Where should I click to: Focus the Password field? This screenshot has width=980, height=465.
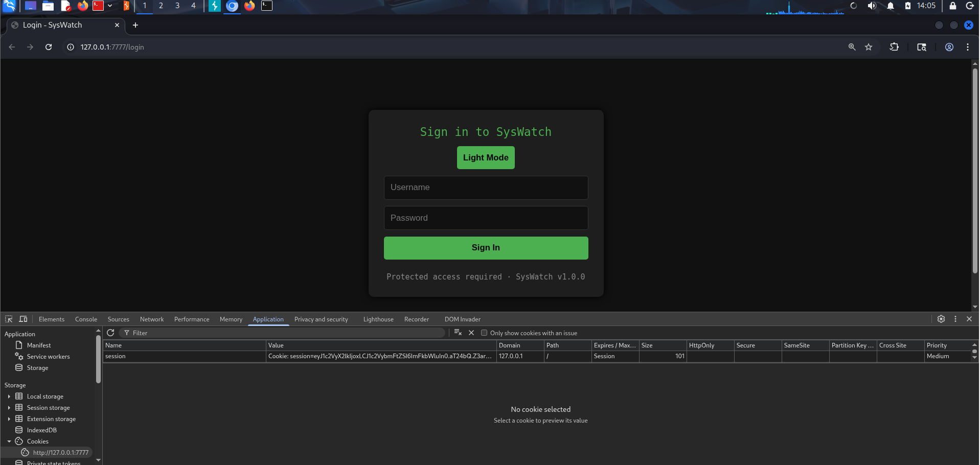tap(486, 218)
